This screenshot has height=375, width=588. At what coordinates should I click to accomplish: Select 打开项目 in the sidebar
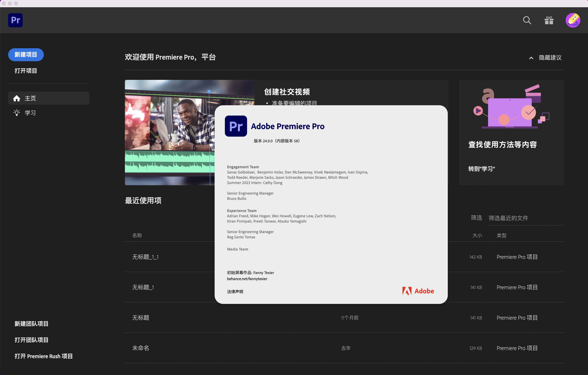(x=26, y=71)
